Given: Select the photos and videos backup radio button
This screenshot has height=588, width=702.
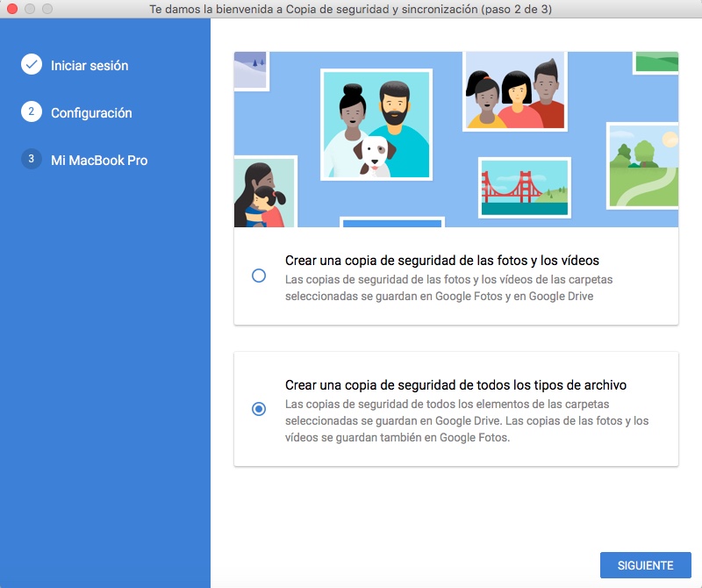Looking at the screenshot, I should coord(259,276).
